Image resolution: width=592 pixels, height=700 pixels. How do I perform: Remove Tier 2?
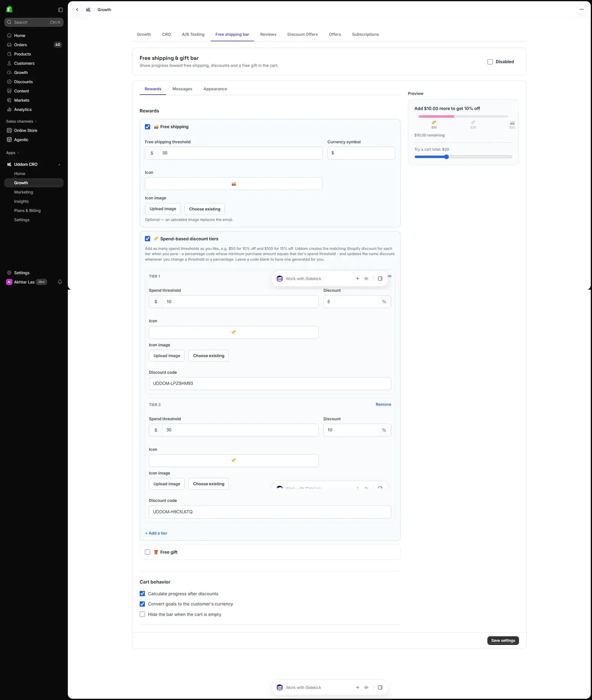click(x=383, y=405)
